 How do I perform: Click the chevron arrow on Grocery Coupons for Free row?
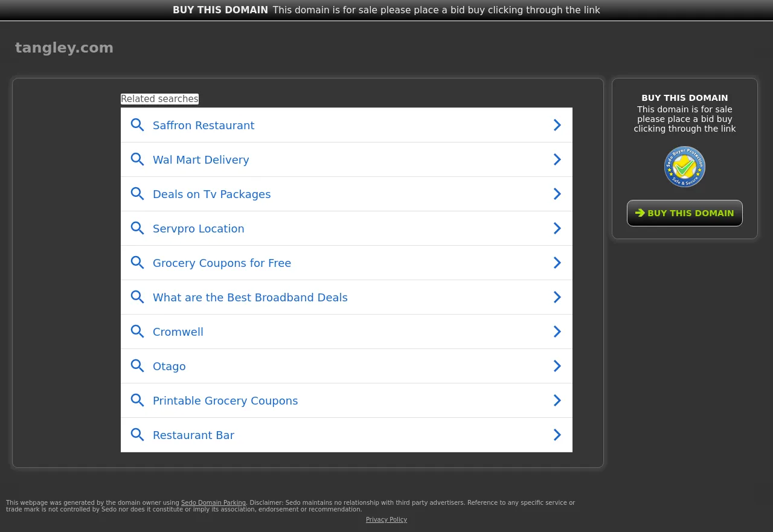(557, 263)
